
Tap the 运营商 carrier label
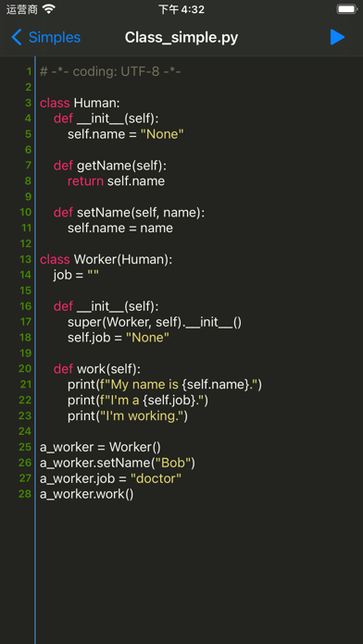22,9
